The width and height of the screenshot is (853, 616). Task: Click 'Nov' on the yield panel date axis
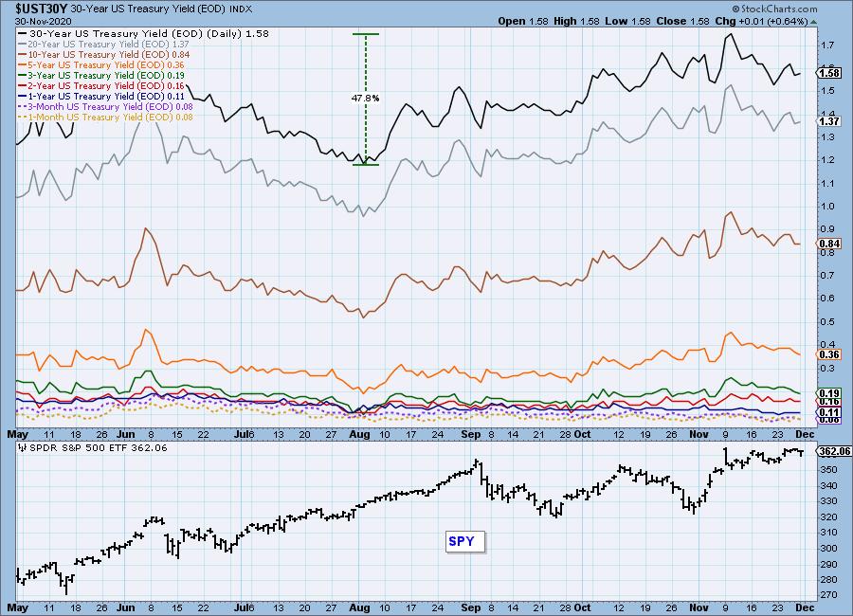click(x=699, y=434)
